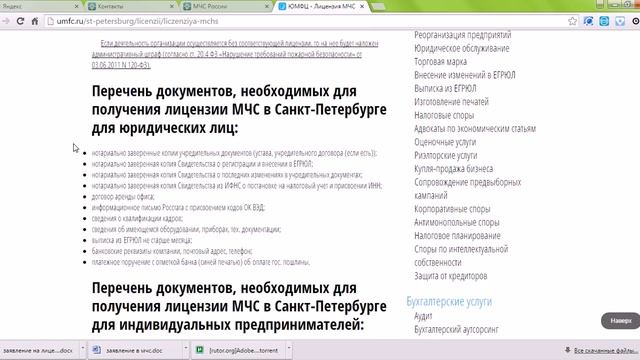640x360 pixels.
Task: Open downloaded file заявление на лице...docx
Action: [x=38, y=350]
